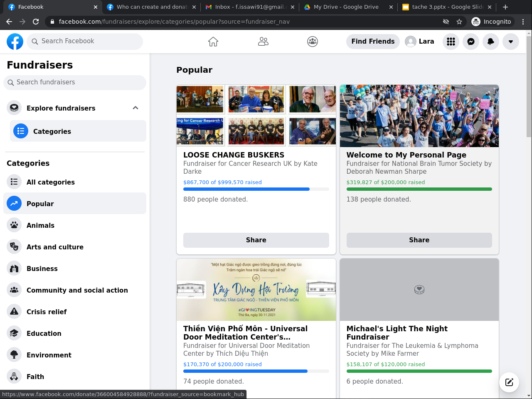Screen dimensions: 532x399
Task: Switch to the Gmail Inbox tab
Action: (249, 7)
